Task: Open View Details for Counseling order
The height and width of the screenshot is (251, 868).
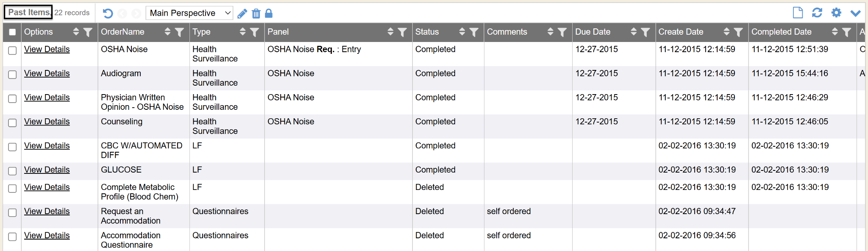Action: (47, 122)
